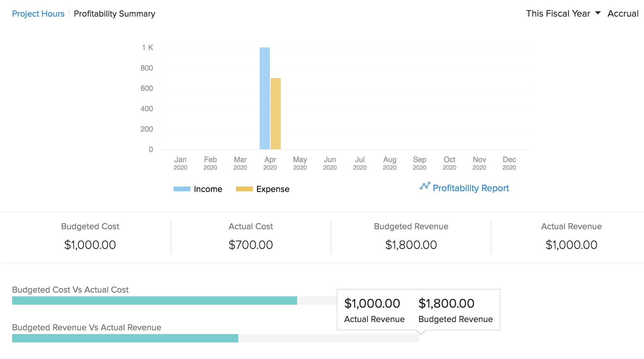Image resolution: width=644 pixels, height=359 pixels.
Task: Open the Profitability Report link
Action: 470,188
